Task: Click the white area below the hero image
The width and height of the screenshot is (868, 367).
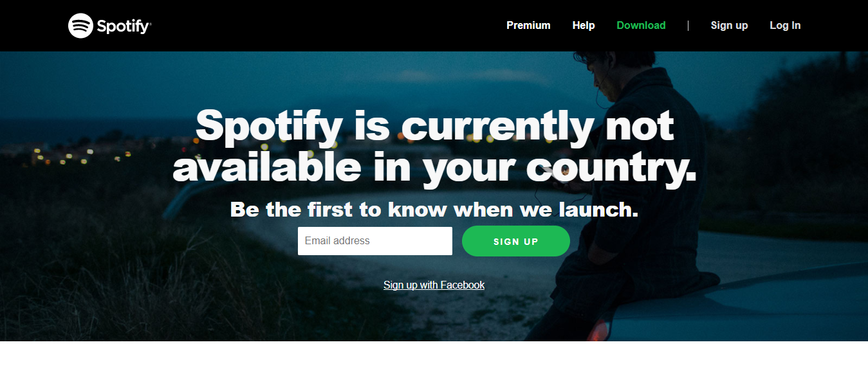Action: [x=434, y=354]
